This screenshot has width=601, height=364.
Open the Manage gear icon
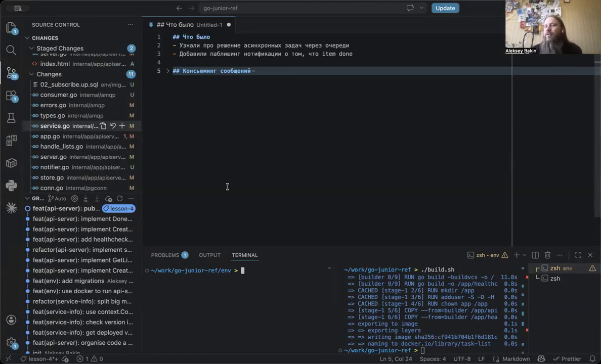[11, 342]
